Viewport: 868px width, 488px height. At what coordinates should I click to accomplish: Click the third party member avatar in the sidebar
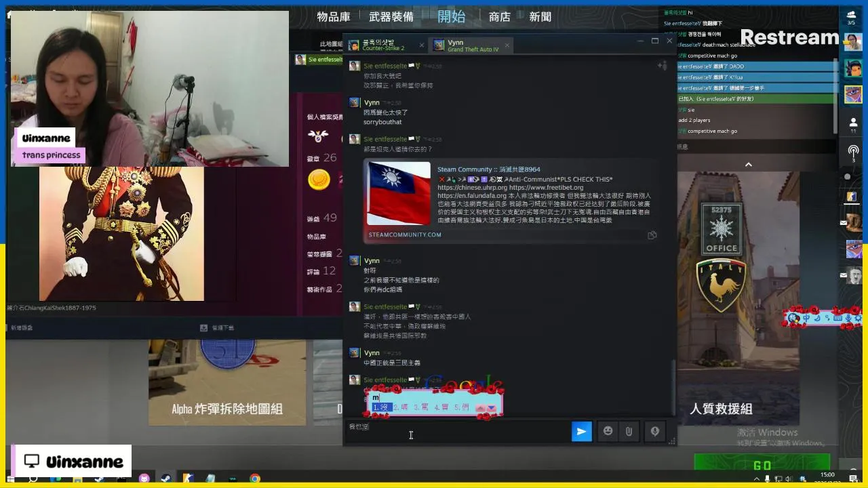point(852,94)
